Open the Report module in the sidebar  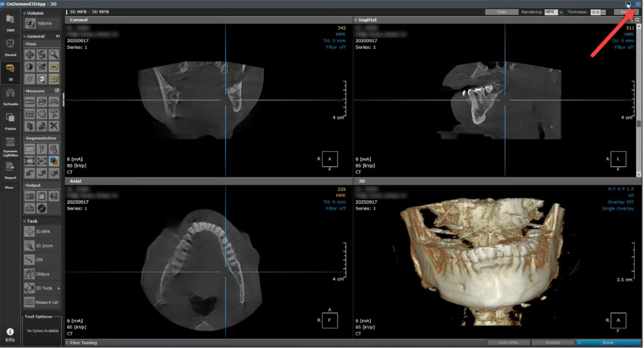[10, 170]
